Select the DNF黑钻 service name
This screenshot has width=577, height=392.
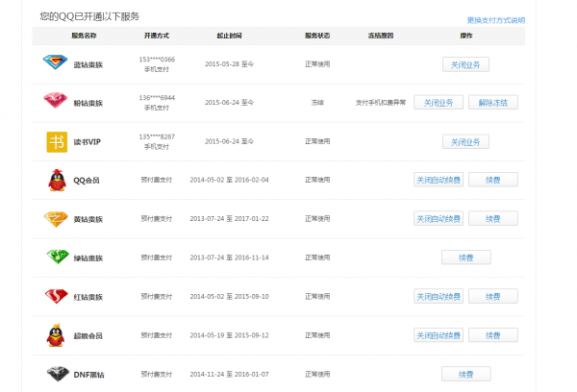(x=88, y=375)
